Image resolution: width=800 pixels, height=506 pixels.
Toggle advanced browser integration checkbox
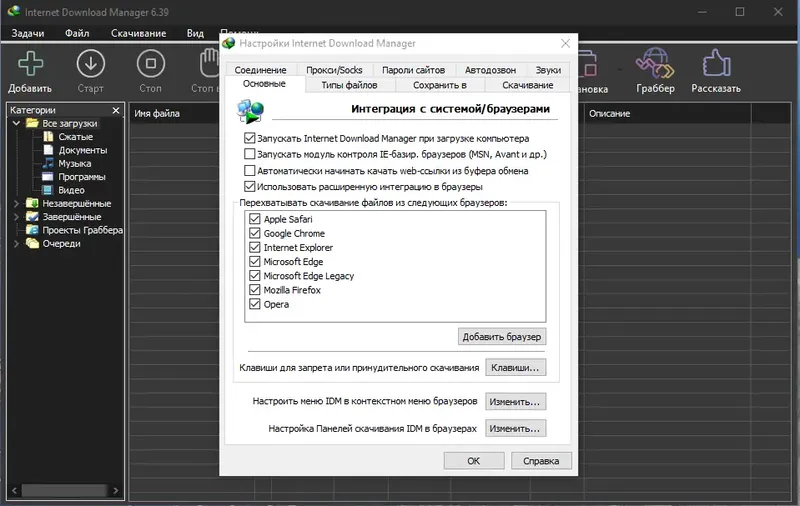(x=249, y=186)
